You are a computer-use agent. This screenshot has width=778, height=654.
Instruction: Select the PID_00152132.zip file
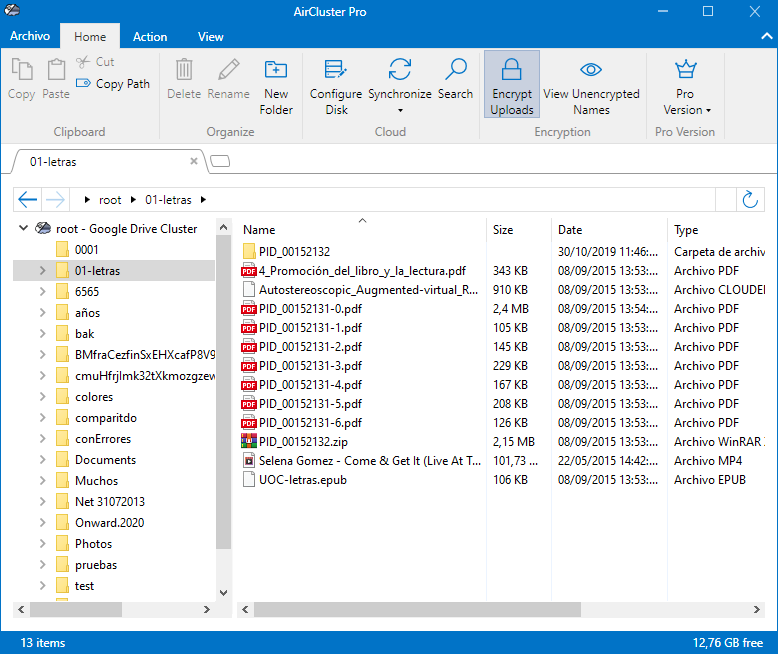tap(303, 441)
